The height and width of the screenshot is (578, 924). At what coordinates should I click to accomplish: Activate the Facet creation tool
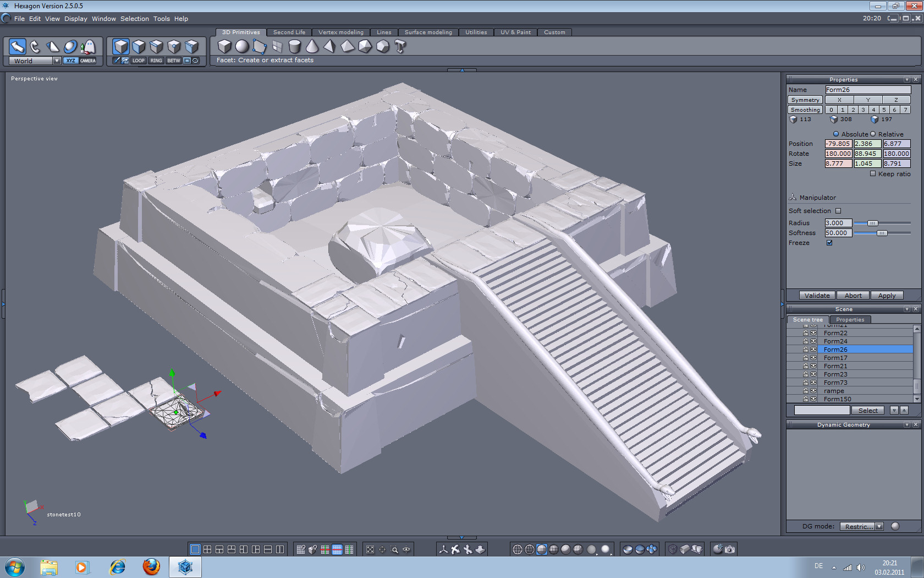(260, 47)
